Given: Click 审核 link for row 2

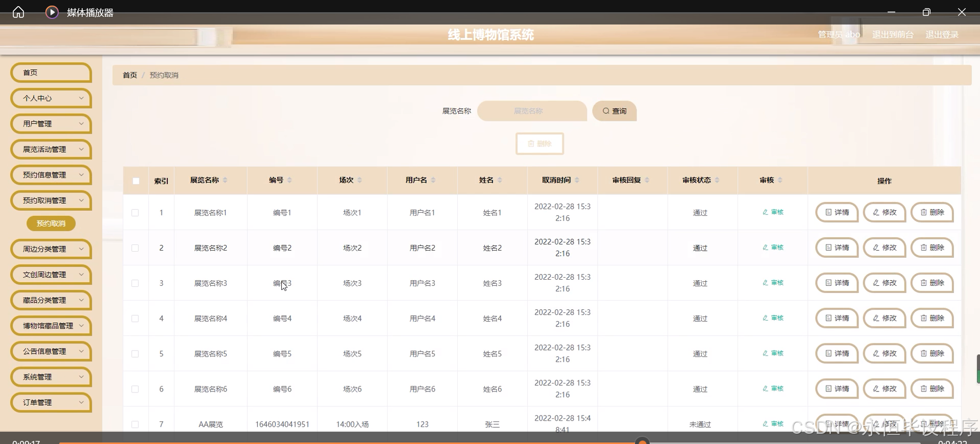Looking at the screenshot, I should 773,248.
